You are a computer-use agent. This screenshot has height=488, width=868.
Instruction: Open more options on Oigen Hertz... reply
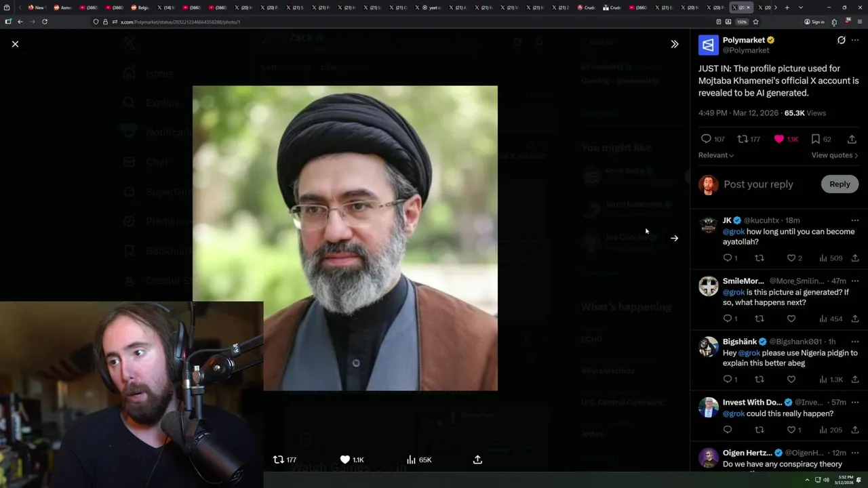click(x=854, y=453)
